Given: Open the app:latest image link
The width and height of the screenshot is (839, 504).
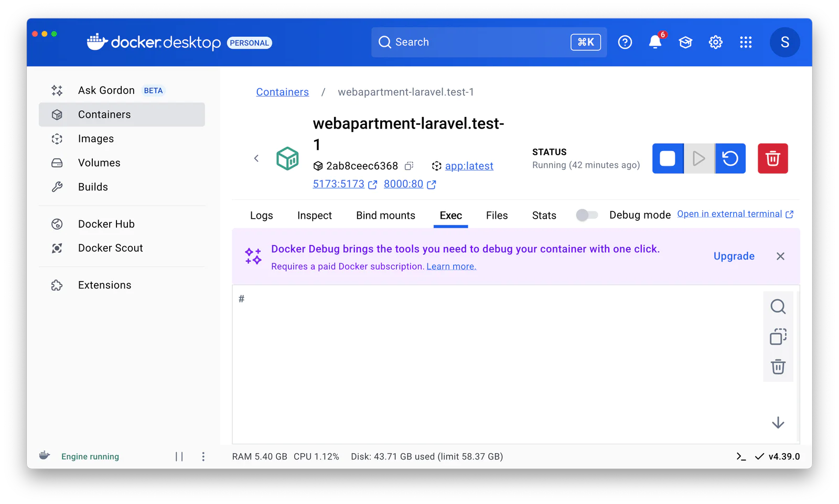Looking at the screenshot, I should pyautogui.click(x=469, y=166).
